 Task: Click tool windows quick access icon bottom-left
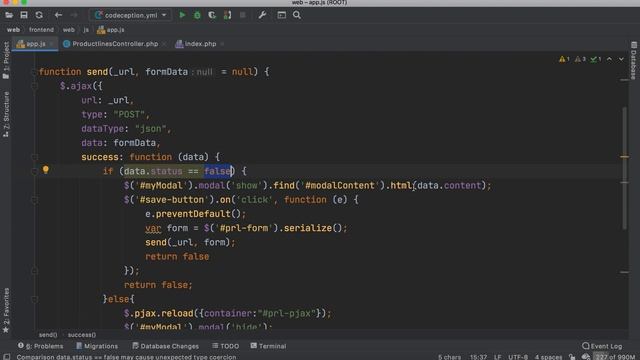[x=7, y=357]
